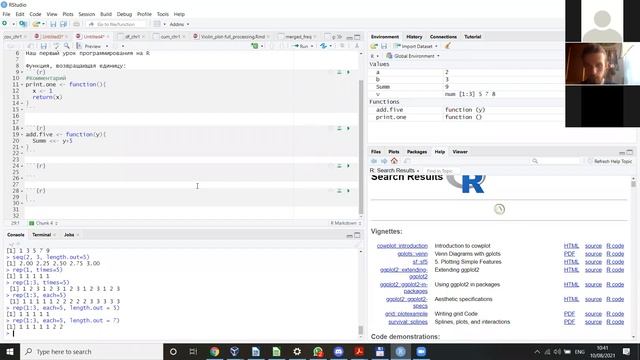Click Go to file/function field
The height and width of the screenshot is (360, 640).
point(116,24)
